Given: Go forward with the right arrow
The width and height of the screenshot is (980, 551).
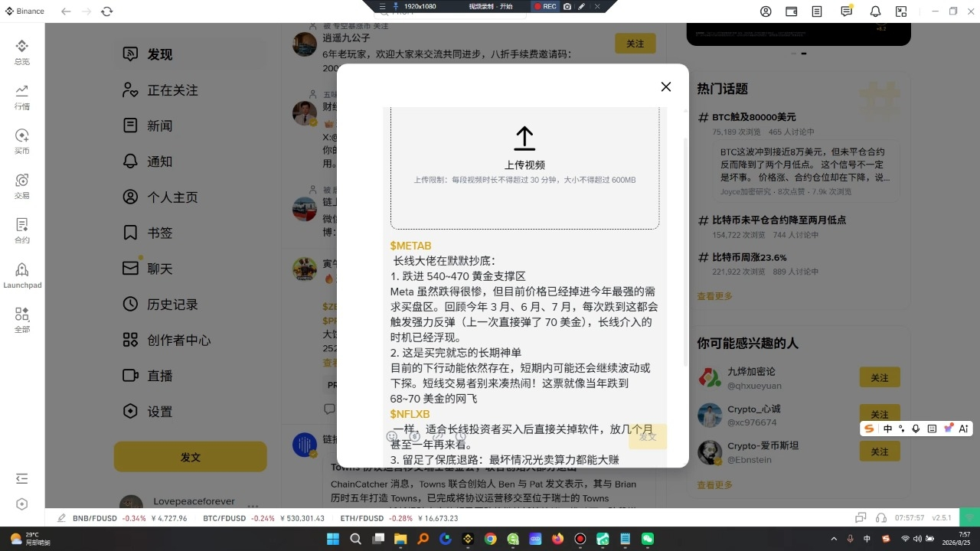Looking at the screenshot, I should (87, 11).
